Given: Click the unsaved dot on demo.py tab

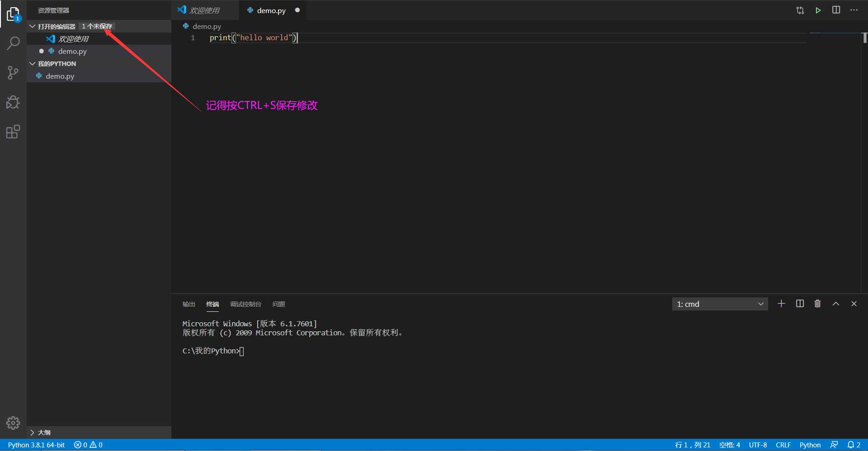Looking at the screenshot, I should 297,10.
